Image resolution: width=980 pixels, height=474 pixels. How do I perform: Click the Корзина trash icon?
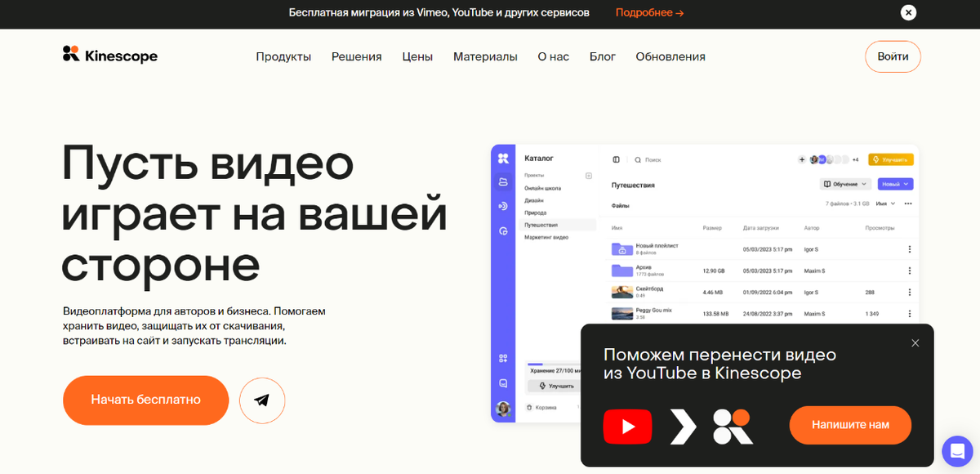click(530, 407)
